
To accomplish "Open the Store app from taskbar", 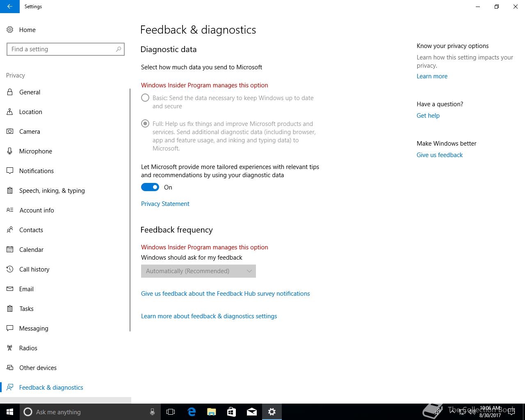I will pos(232,412).
